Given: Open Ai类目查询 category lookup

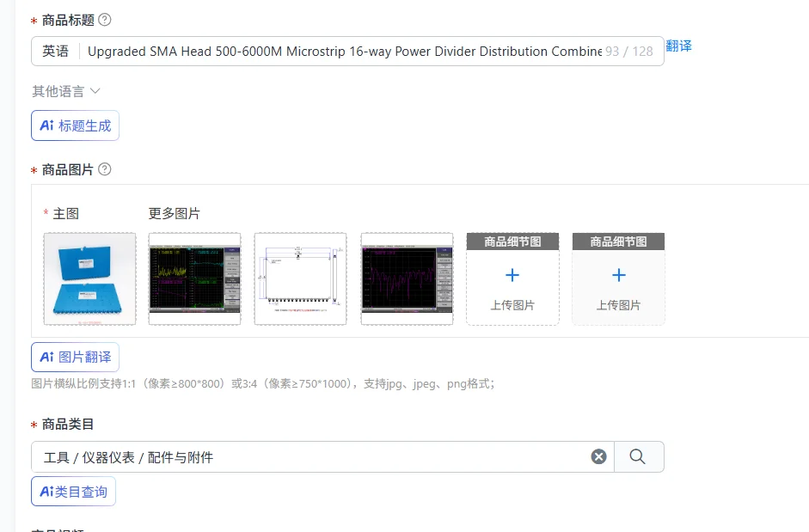Looking at the screenshot, I should tap(73, 492).
